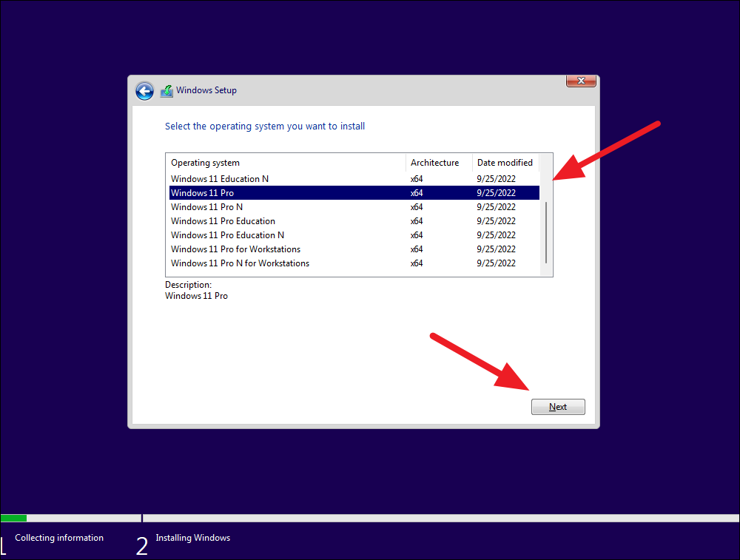Click the blue back arrow button
Image resolution: width=740 pixels, height=560 pixels.
coord(144,91)
